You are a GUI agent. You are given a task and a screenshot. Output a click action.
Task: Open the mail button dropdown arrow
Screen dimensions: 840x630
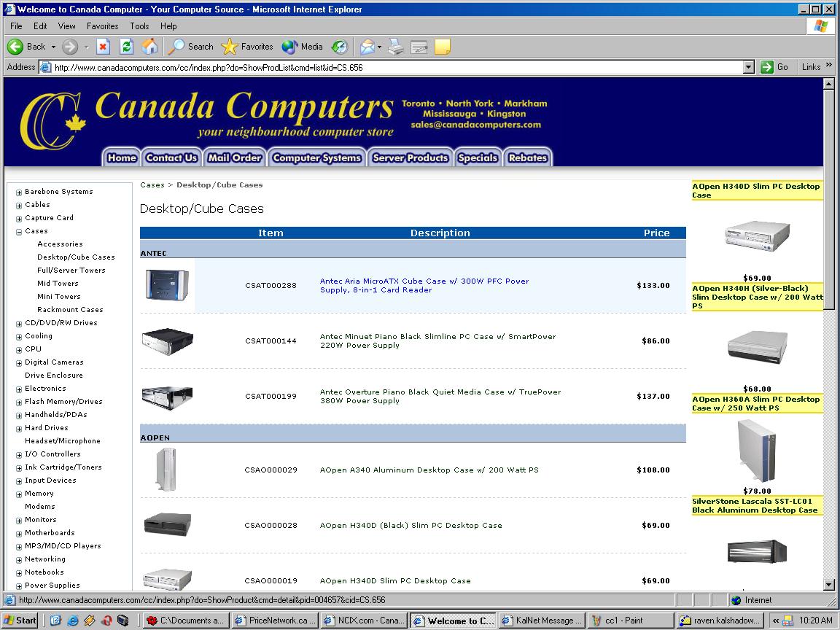point(379,47)
